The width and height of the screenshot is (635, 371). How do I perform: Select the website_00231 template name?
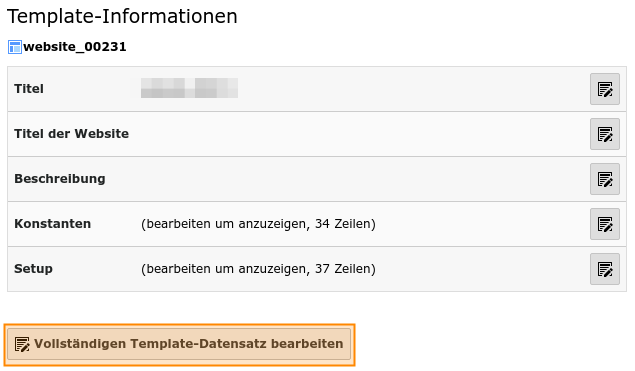[75, 47]
